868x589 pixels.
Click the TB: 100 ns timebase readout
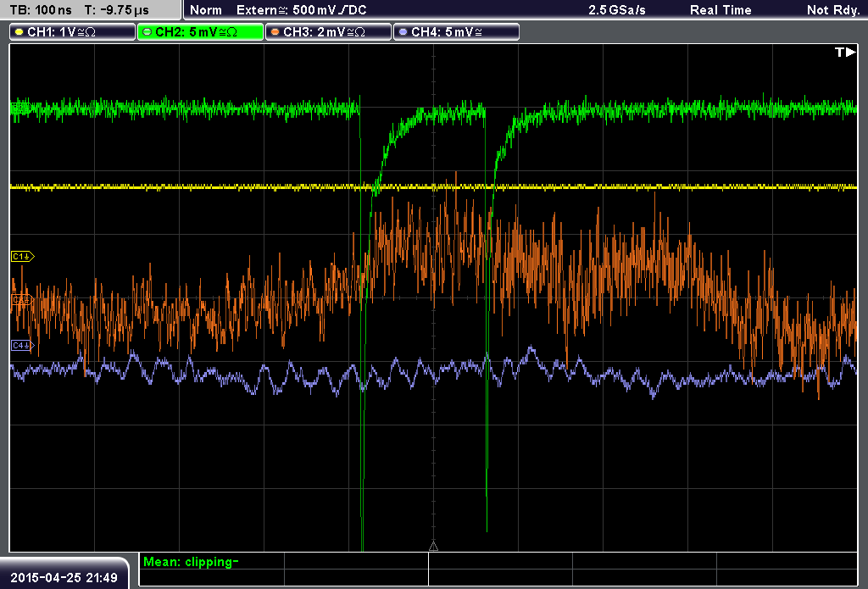[x=41, y=10]
